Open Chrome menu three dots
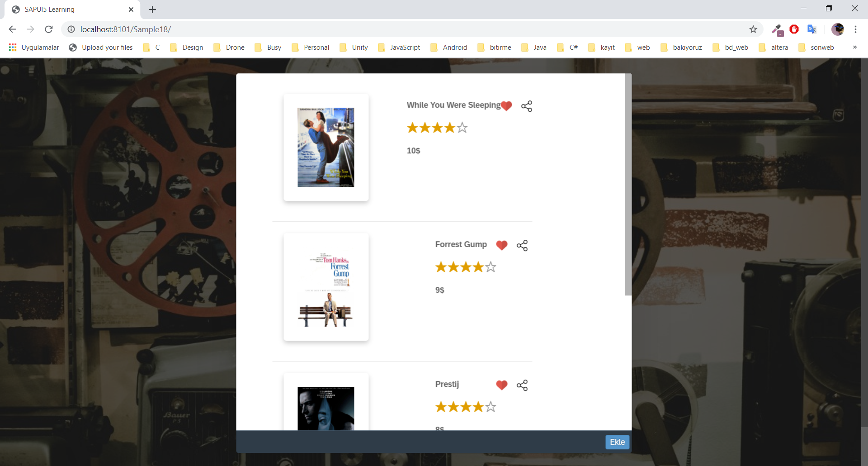868x466 pixels. pos(855,29)
